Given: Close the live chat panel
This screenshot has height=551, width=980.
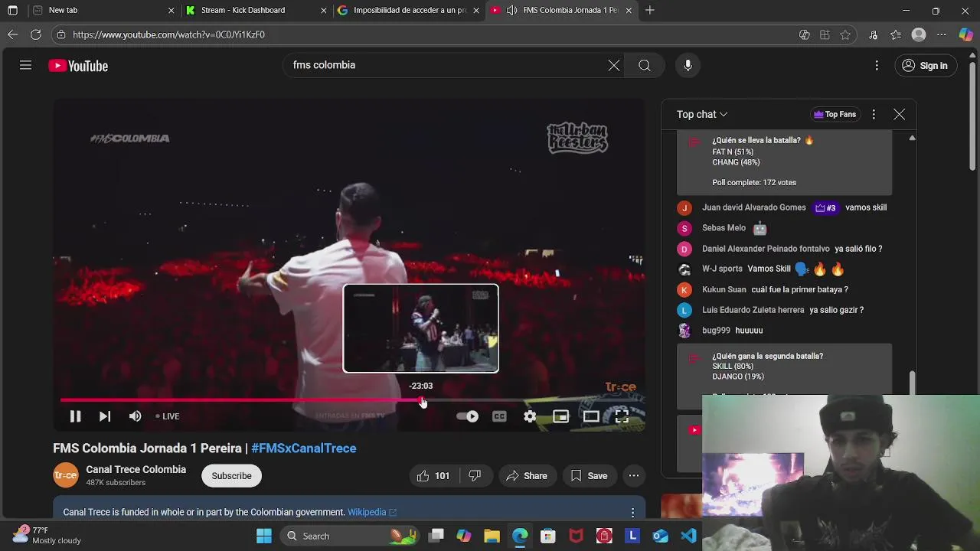Looking at the screenshot, I should (x=899, y=115).
